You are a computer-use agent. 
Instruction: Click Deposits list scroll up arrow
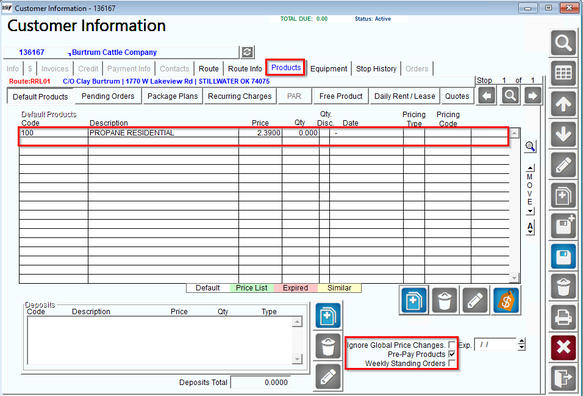(297, 322)
